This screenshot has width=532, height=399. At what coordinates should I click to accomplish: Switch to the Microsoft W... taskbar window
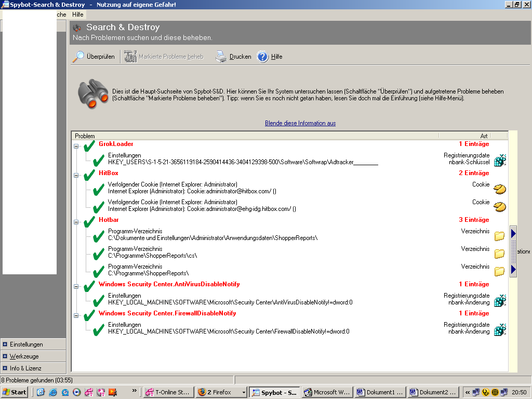[327, 392]
